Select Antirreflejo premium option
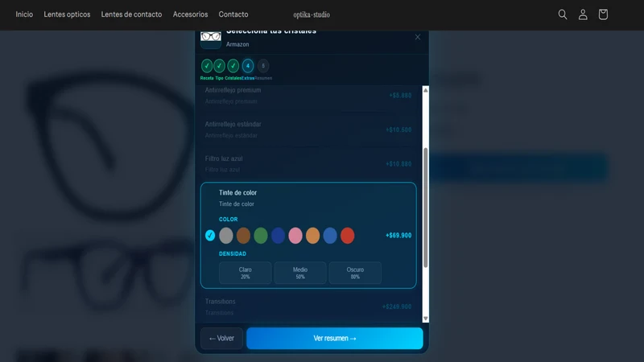 pyautogui.click(x=308, y=96)
